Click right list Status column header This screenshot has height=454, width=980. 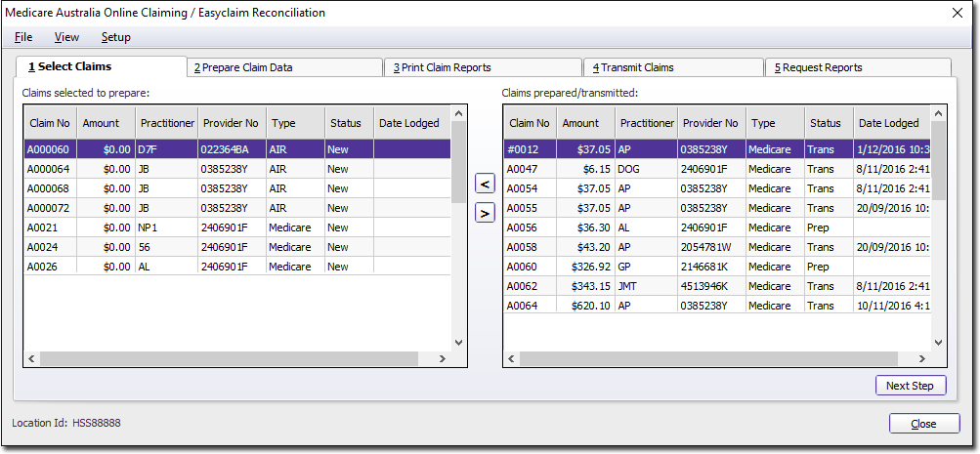(829, 123)
